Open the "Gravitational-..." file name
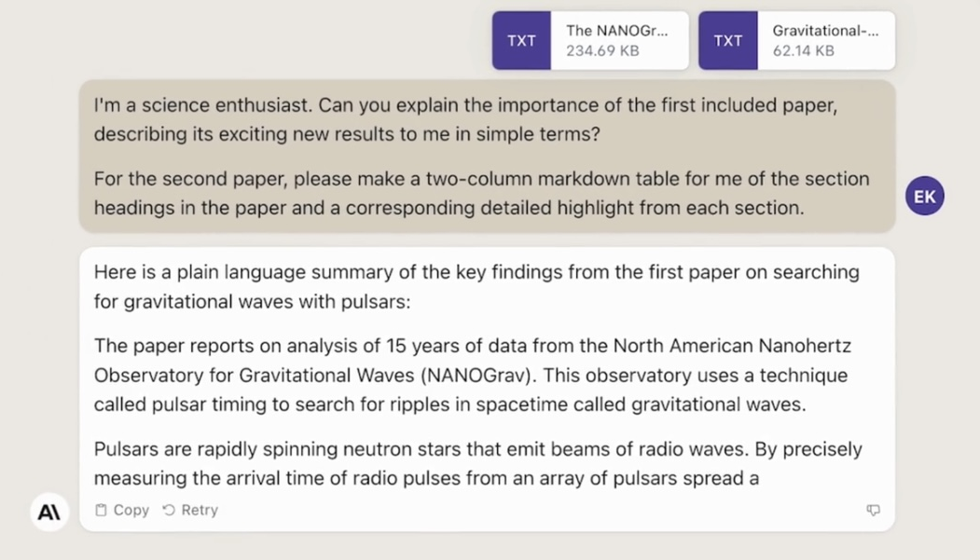Image resolution: width=980 pixels, height=560 pixels. click(x=825, y=31)
